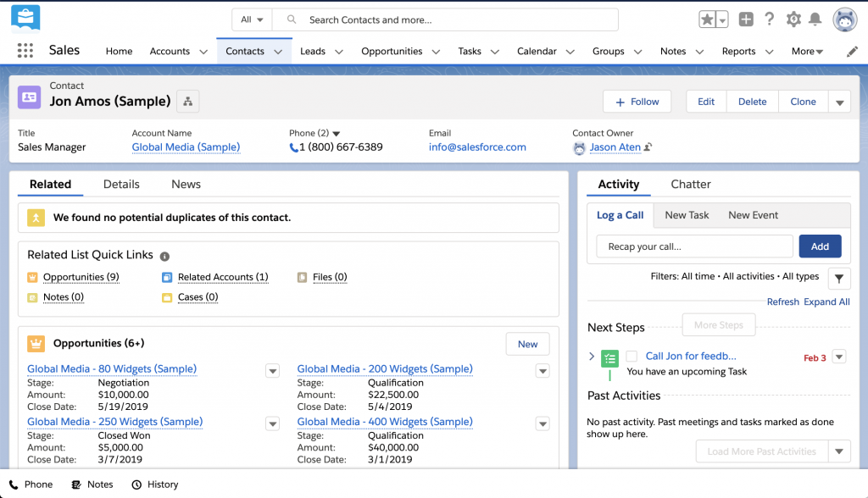The image size is (868, 498).
Task: Click the info@salesforce.com email link
Action: click(477, 147)
